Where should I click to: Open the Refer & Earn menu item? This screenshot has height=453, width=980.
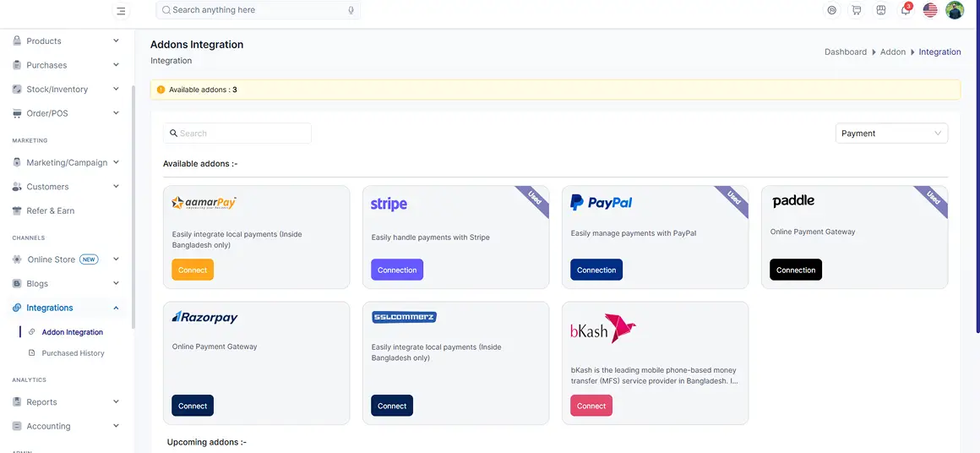tap(50, 211)
